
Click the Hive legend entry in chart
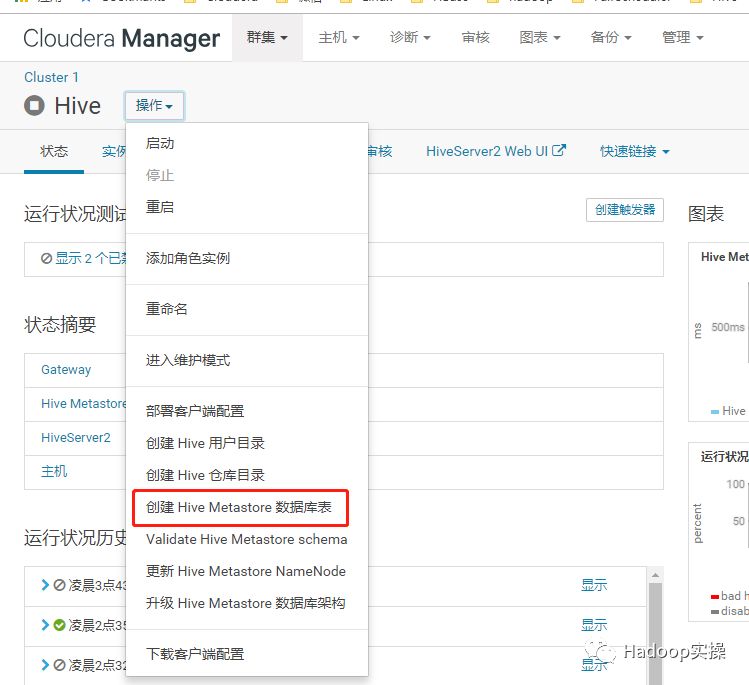click(728, 411)
